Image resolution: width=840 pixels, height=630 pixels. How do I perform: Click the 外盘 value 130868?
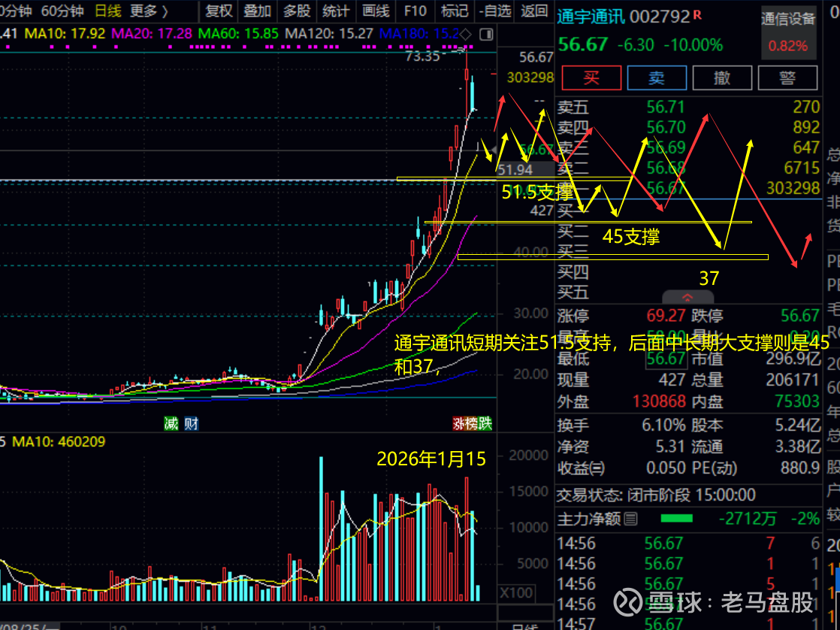coord(659,401)
